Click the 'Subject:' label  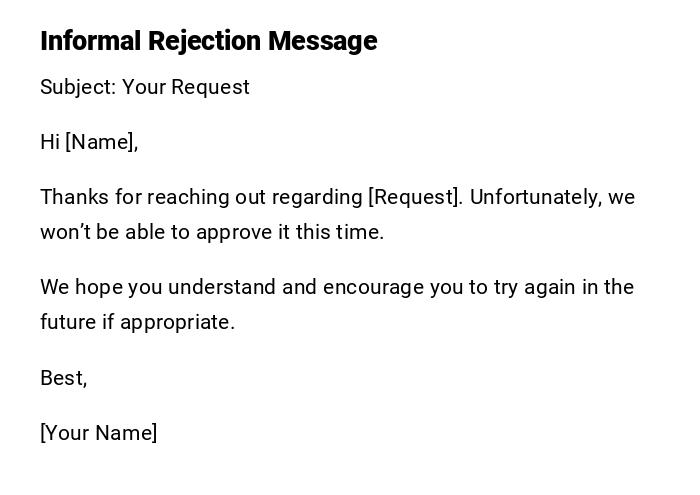point(77,87)
